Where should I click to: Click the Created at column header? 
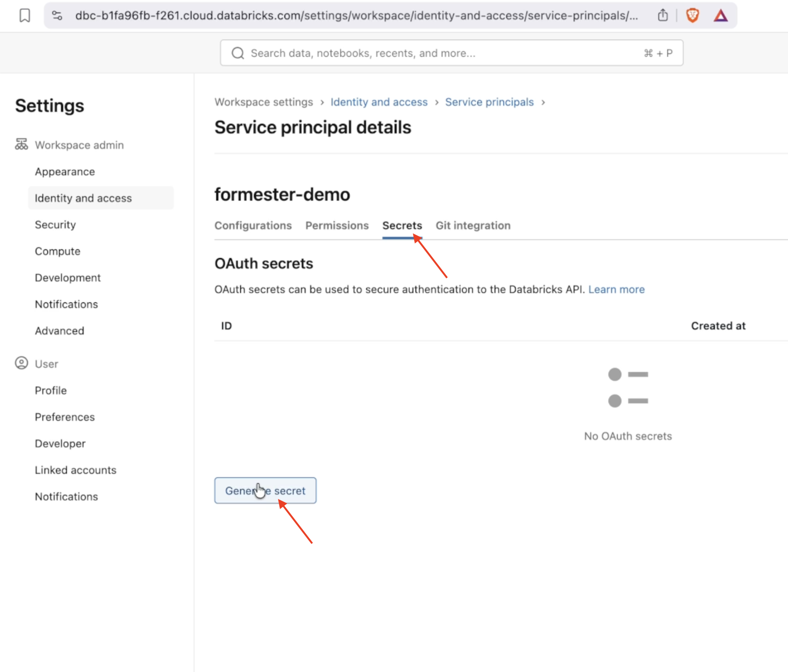(718, 326)
